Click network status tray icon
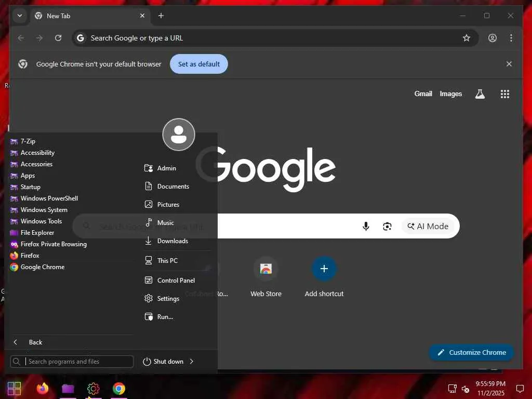Image resolution: width=532 pixels, height=399 pixels. click(452, 389)
